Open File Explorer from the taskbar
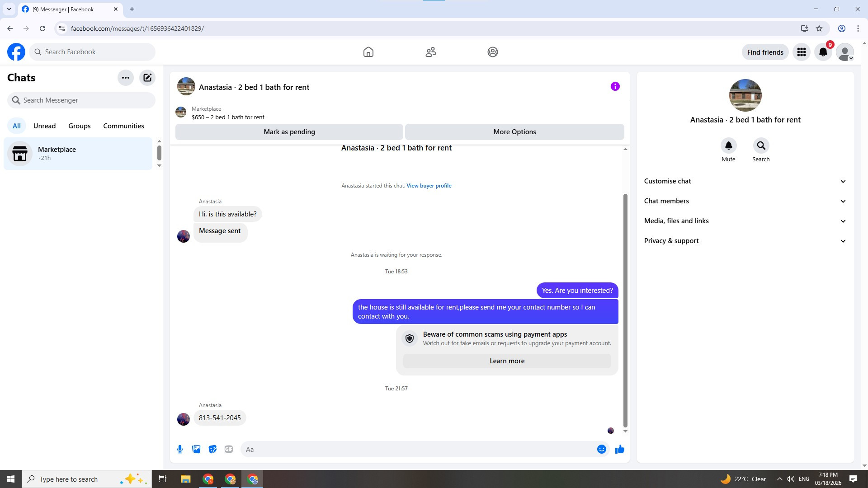 [x=185, y=479]
